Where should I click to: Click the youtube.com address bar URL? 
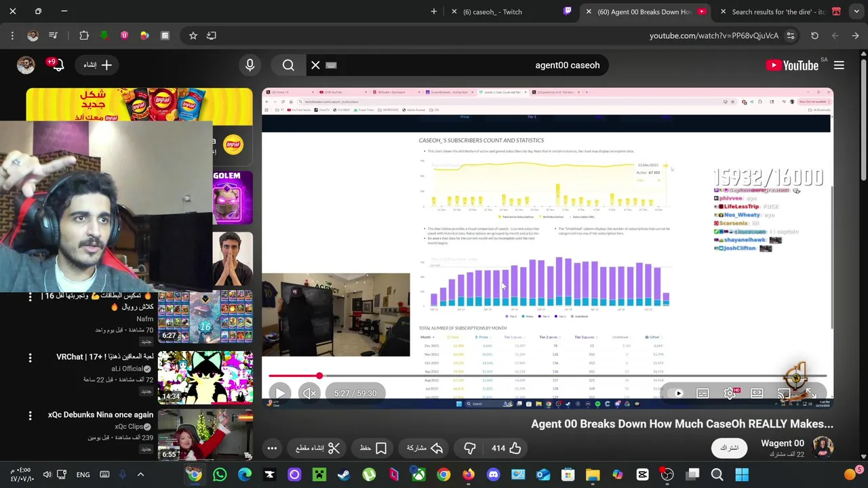pos(713,36)
